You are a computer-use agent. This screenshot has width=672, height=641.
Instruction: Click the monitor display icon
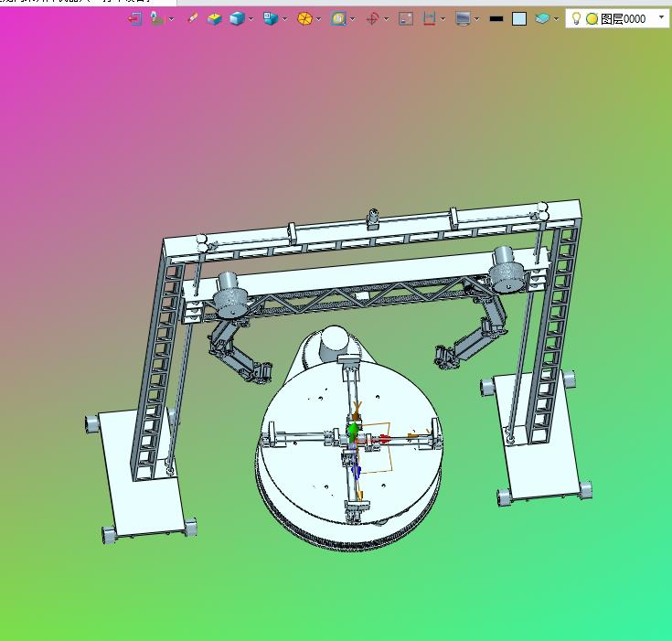click(x=463, y=18)
